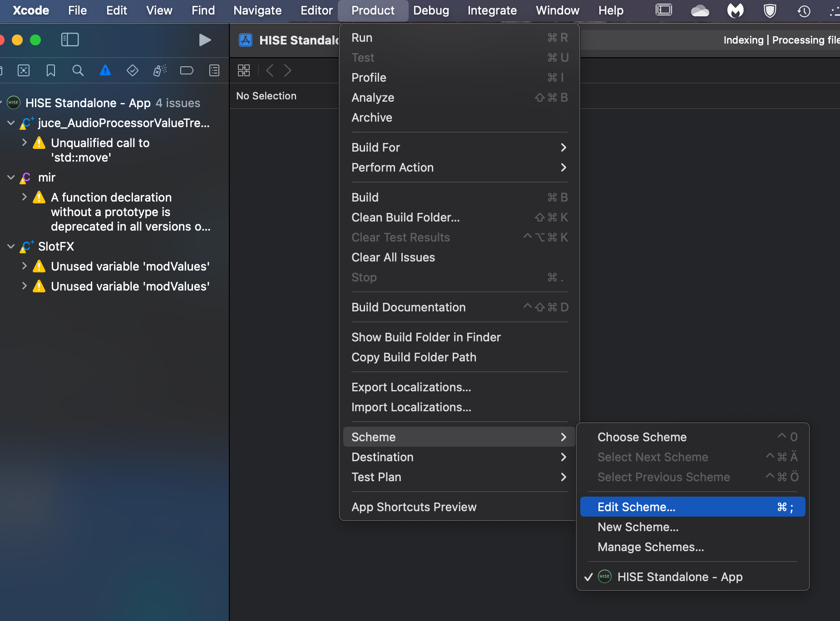Click the Time Machine clock icon

(804, 10)
